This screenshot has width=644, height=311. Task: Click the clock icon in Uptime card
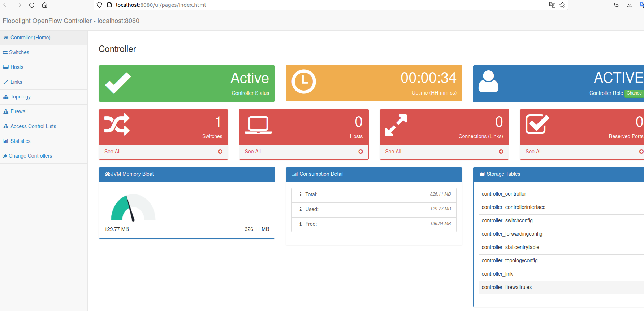pos(304,82)
